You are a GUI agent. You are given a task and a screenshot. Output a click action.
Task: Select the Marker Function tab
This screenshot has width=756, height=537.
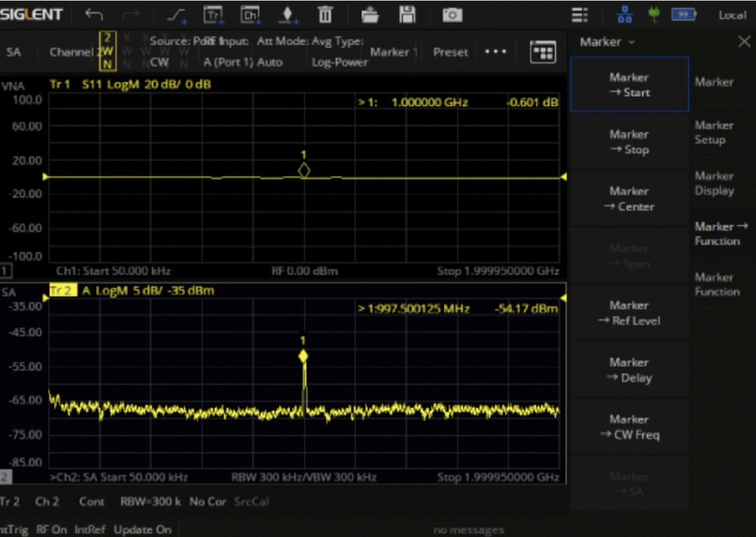tap(717, 284)
